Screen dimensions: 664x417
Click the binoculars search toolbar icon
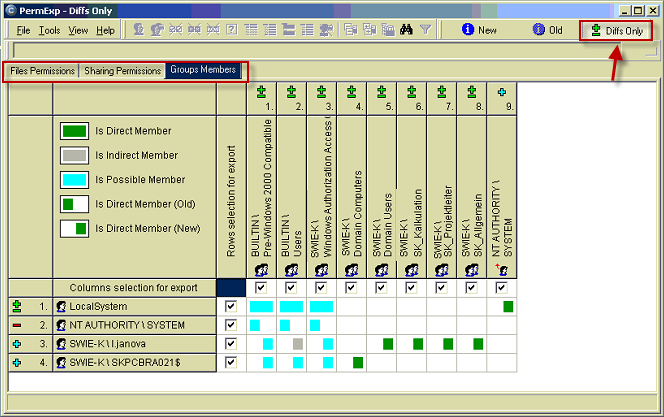click(x=406, y=30)
